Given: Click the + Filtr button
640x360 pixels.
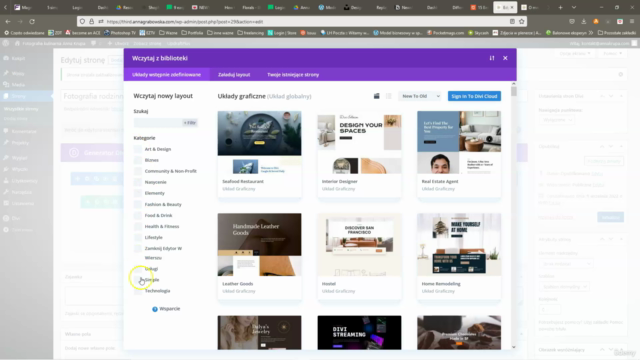Looking at the screenshot, I should point(190,123).
